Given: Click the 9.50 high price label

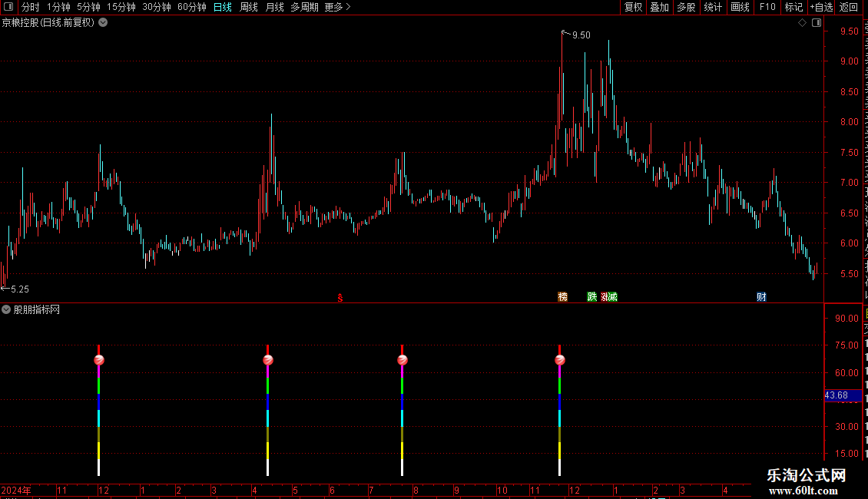Looking at the screenshot, I should coord(581,35).
